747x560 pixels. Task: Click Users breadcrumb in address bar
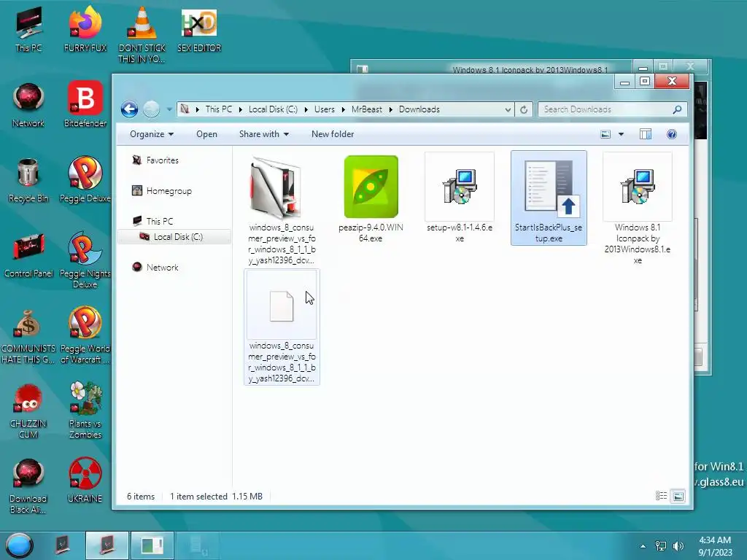[325, 109]
